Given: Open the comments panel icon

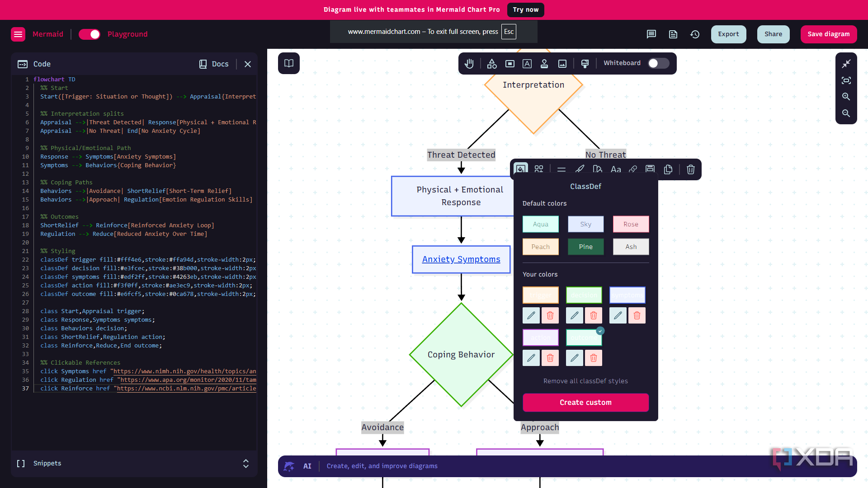Looking at the screenshot, I should coord(651,34).
